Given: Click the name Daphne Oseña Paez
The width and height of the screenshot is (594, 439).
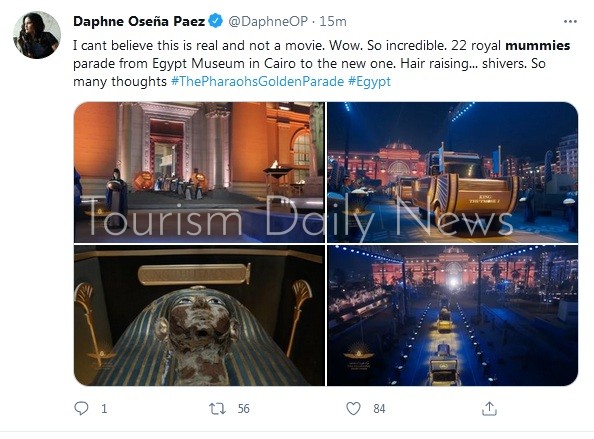Looking at the screenshot, I should (x=139, y=21).
